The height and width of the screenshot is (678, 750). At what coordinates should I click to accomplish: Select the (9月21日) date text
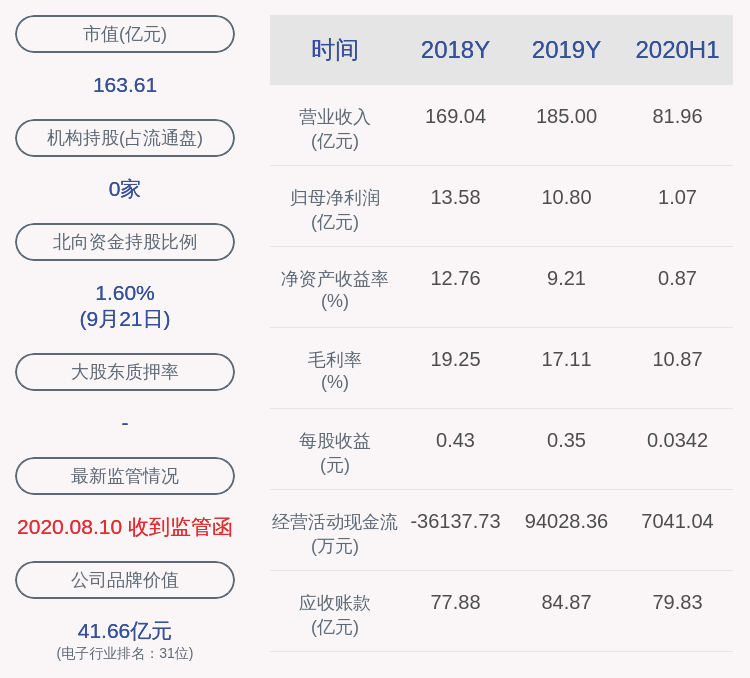point(125,319)
